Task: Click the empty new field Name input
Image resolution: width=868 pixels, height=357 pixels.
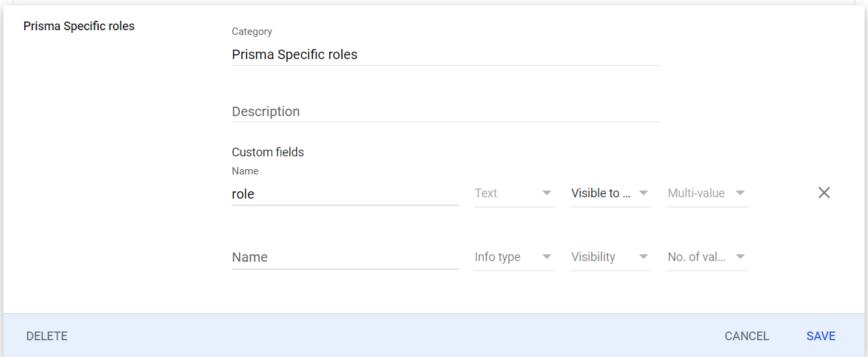Action: point(345,258)
